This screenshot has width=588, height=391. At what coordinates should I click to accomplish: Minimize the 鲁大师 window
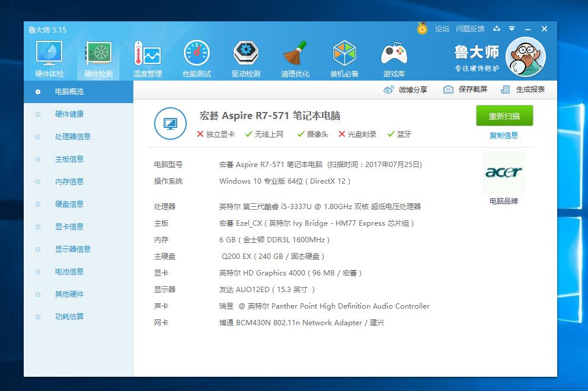528,29
